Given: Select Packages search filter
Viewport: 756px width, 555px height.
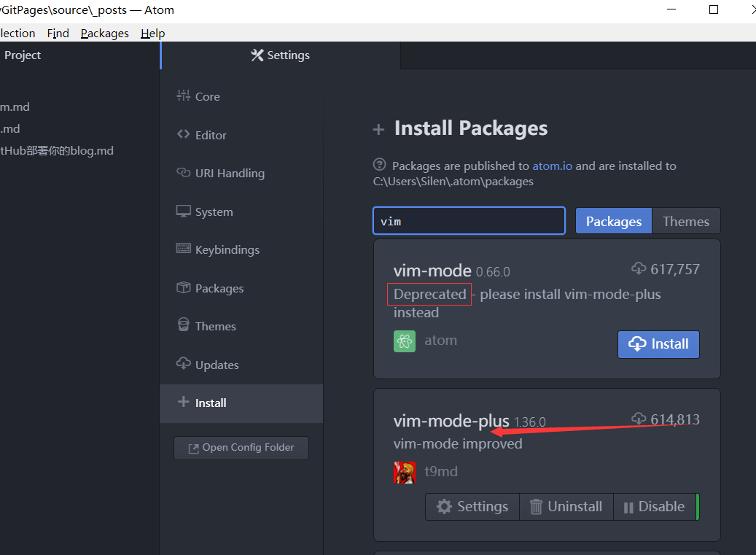Looking at the screenshot, I should click(x=614, y=222).
